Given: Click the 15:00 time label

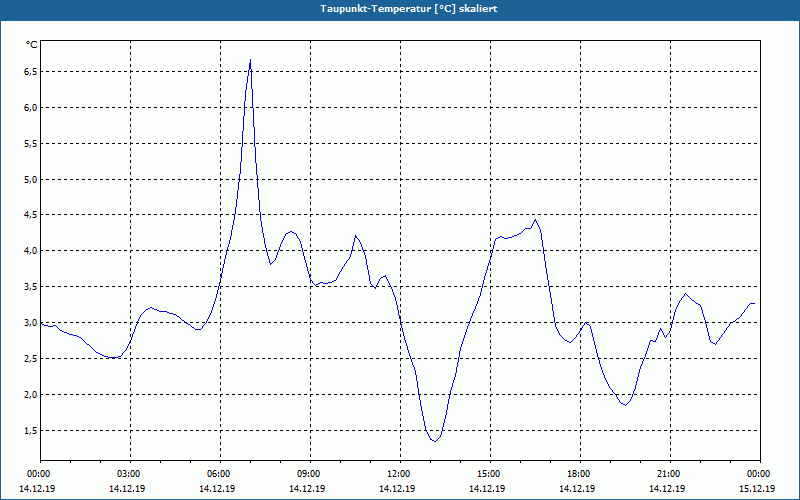Looking at the screenshot, I should tap(489, 474).
